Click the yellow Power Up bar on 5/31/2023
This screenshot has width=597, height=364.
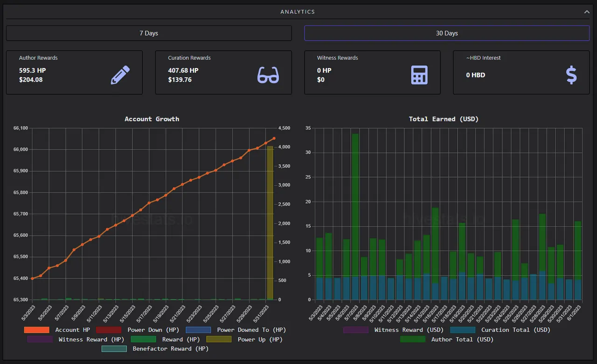[x=270, y=223]
